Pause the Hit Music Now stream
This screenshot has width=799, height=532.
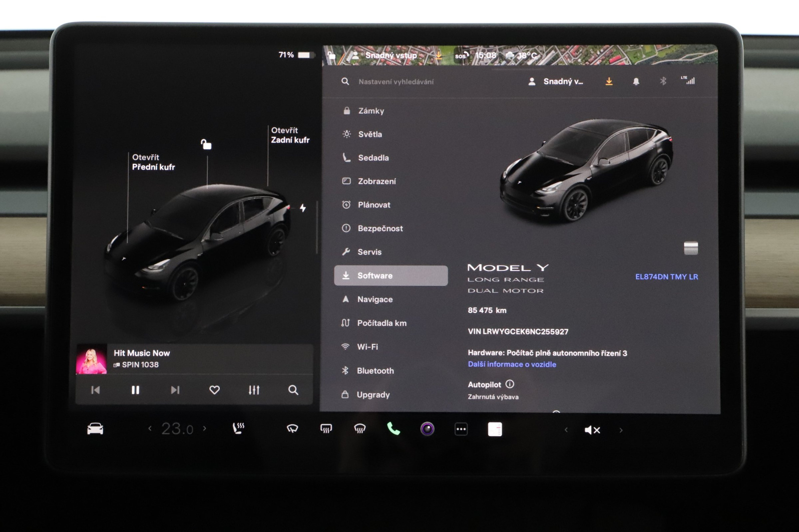[135, 390]
